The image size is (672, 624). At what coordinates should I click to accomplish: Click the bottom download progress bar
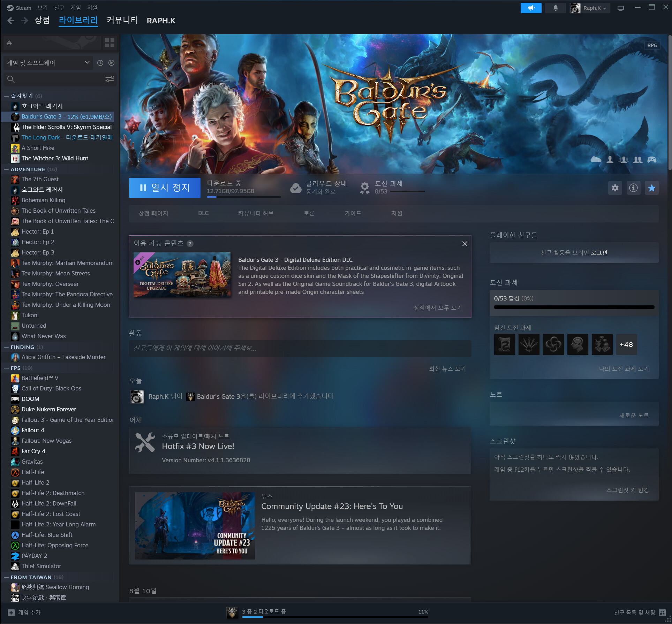pos(335,617)
